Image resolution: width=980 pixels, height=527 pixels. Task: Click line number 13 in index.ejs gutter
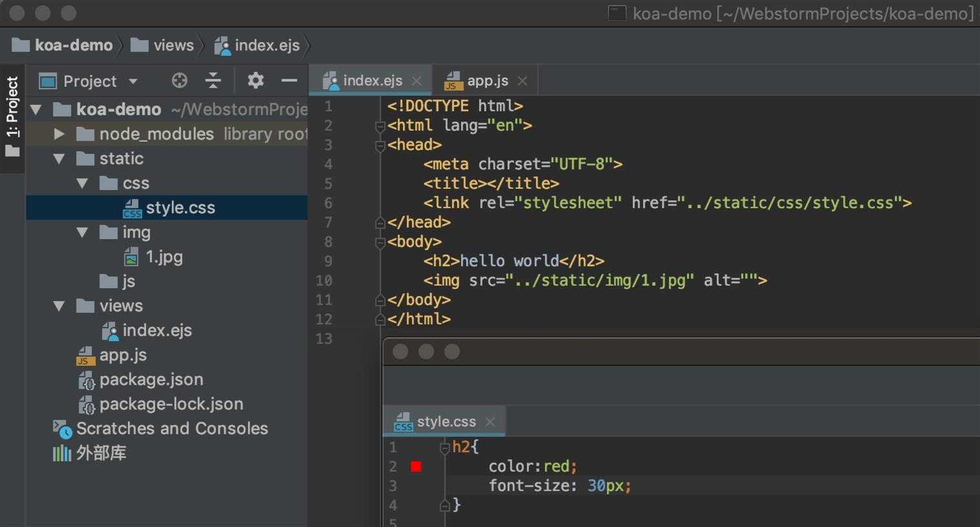click(x=323, y=338)
